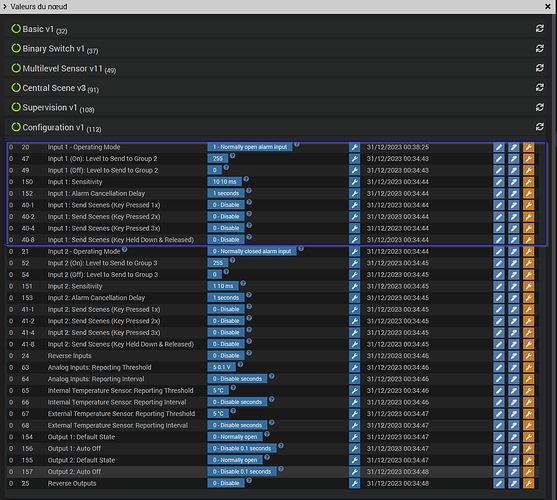Image resolution: width=557 pixels, height=500 pixels.
Task: Click the '10 10 ms' sensitivity value badge
Action: point(225,182)
